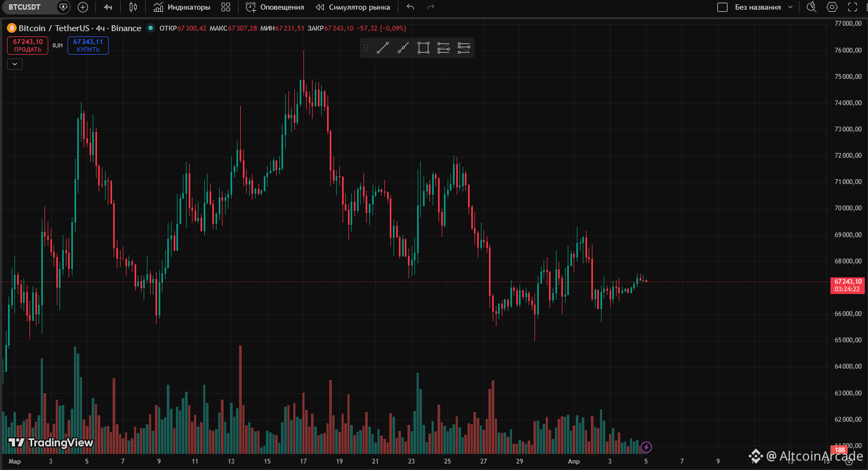
Task: Click the 77000,00 price axis label
Action: (848, 24)
